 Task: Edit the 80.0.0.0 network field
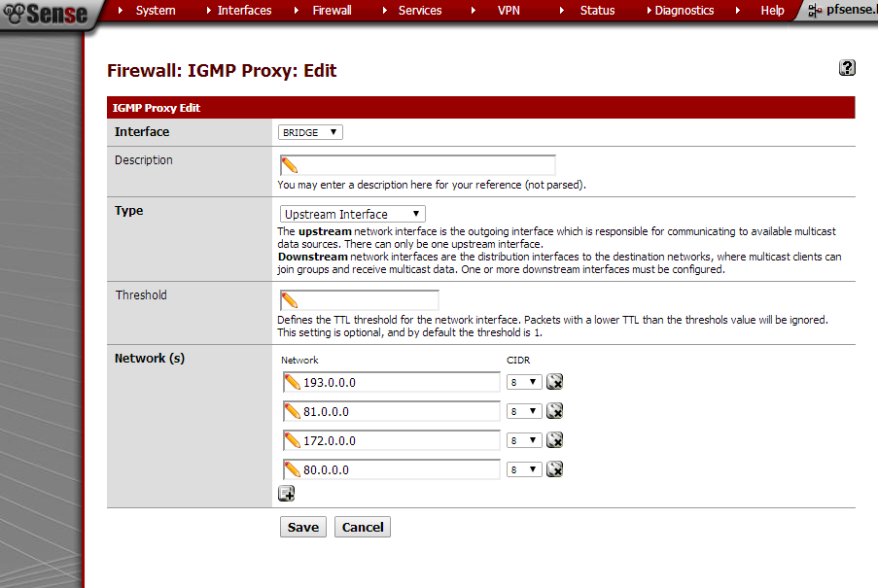coord(392,469)
